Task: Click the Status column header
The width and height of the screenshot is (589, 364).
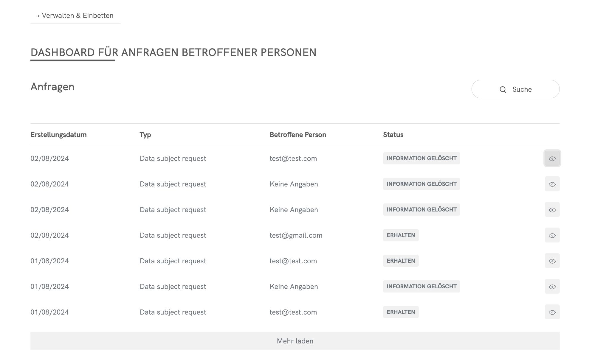Action: pyautogui.click(x=393, y=135)
